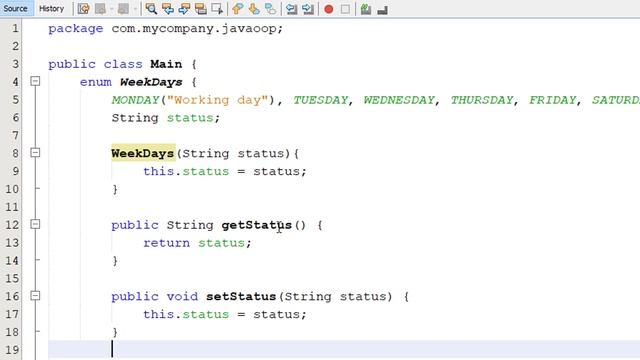Click 'String status;' field declaration on line 6
The image size is (640, 360).
166,118
